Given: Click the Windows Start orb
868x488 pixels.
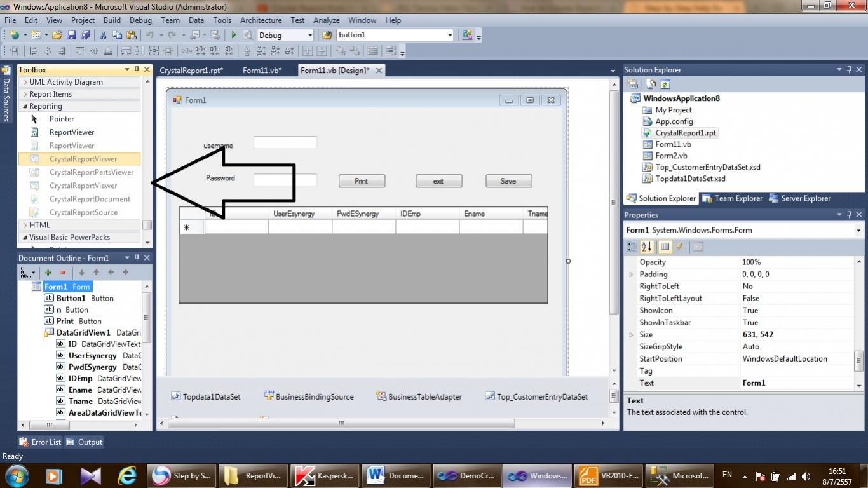Looking at the screenshot, I should 16,475.
